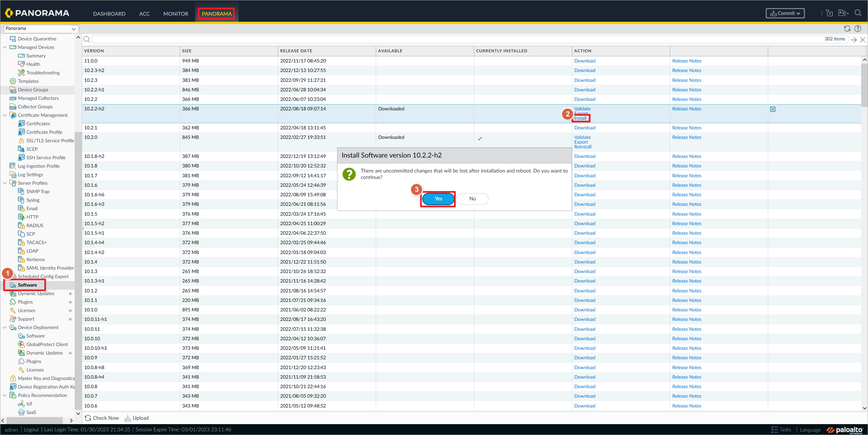Open the config save/load icon menu
868x435 pixels.
click(x=844, y=13)
